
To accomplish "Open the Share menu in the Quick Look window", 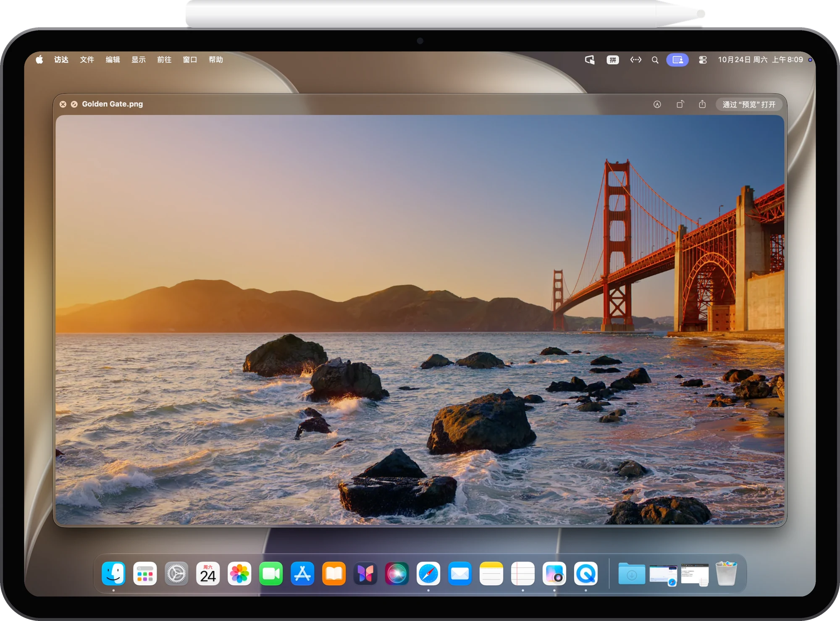I will (x=702, y=104).
